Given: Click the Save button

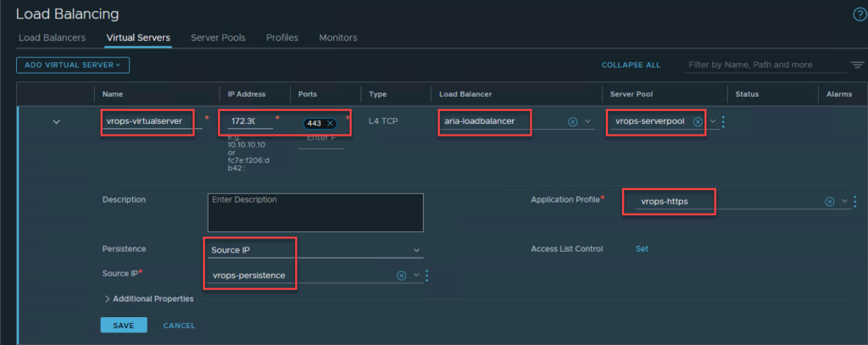Looking at the screenshot, I should [x=123, y=326].
